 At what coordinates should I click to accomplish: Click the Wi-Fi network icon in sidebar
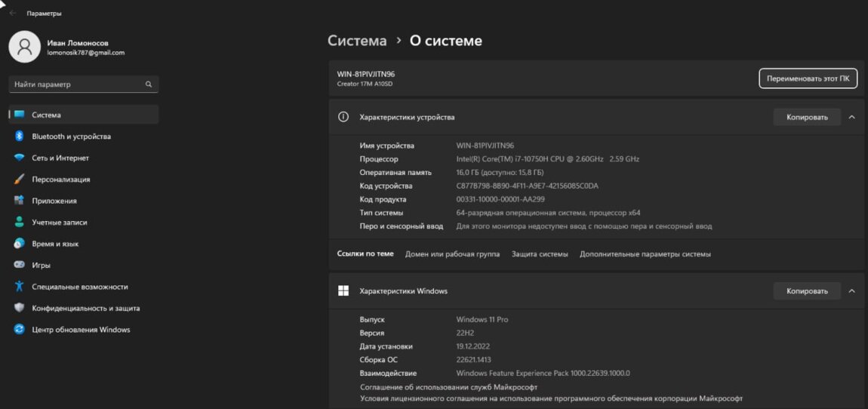tap(20, 158)
